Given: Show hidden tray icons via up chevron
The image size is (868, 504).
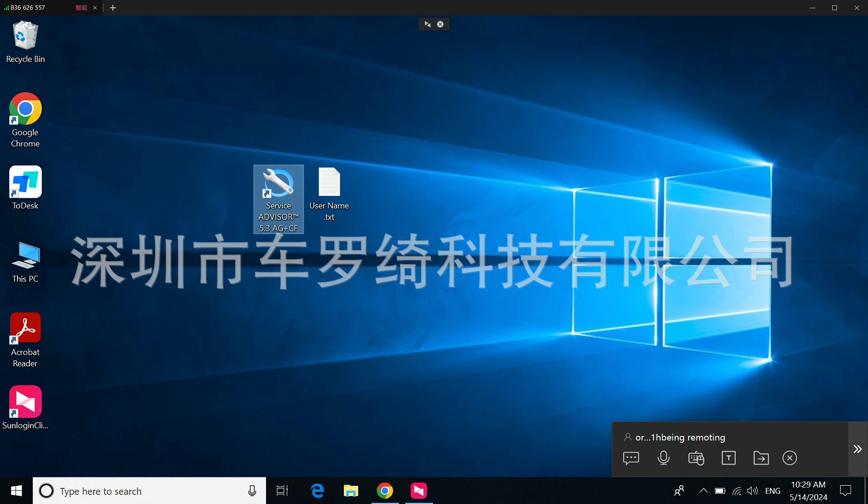Looking at the screenshot, I should (x=703, y=490).
